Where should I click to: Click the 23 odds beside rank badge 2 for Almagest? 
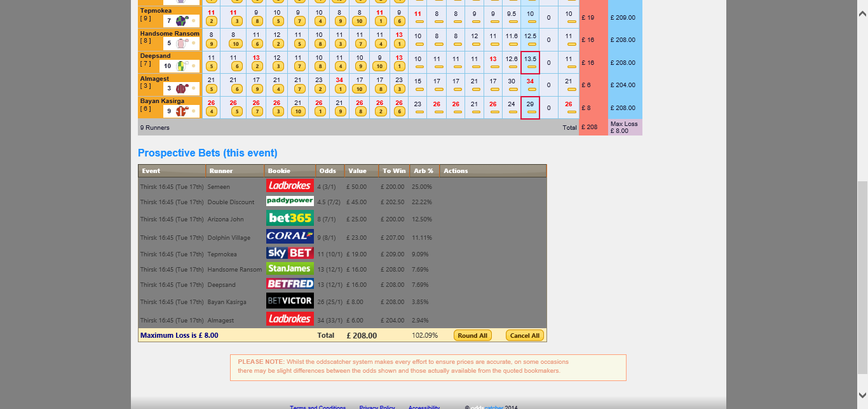tap(319, 80)
